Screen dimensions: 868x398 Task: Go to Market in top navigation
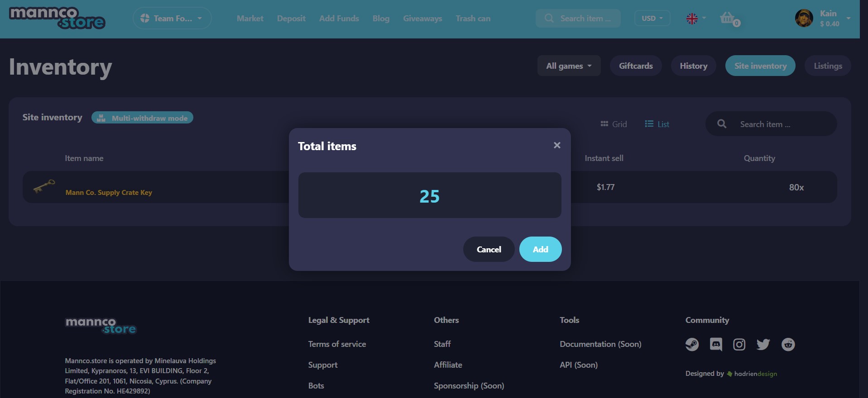(250, 19)
